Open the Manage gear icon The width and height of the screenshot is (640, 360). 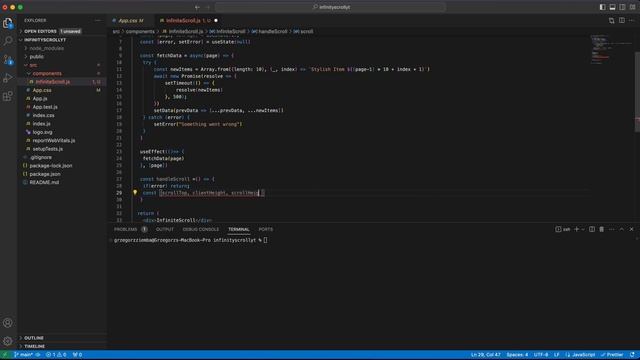[x=8, y=341]
